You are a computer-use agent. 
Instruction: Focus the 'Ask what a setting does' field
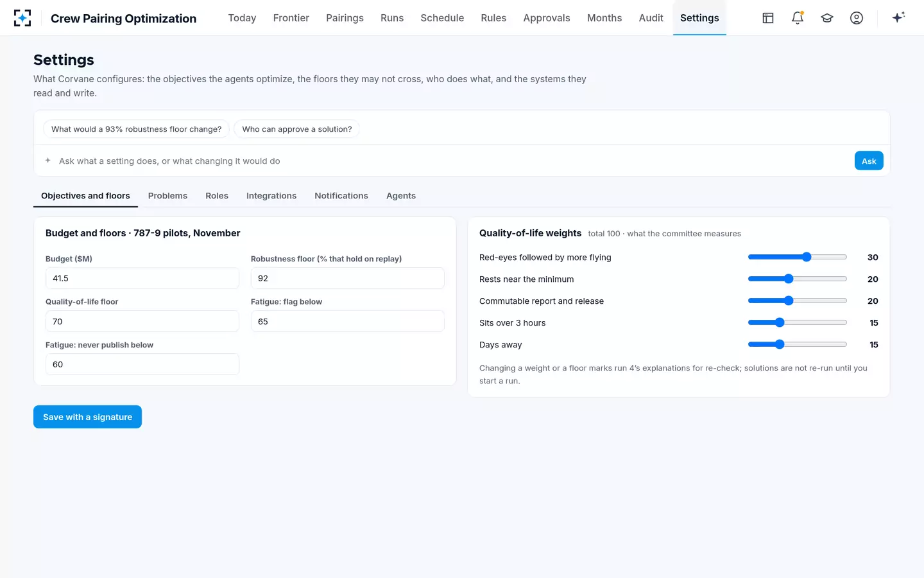452,161
